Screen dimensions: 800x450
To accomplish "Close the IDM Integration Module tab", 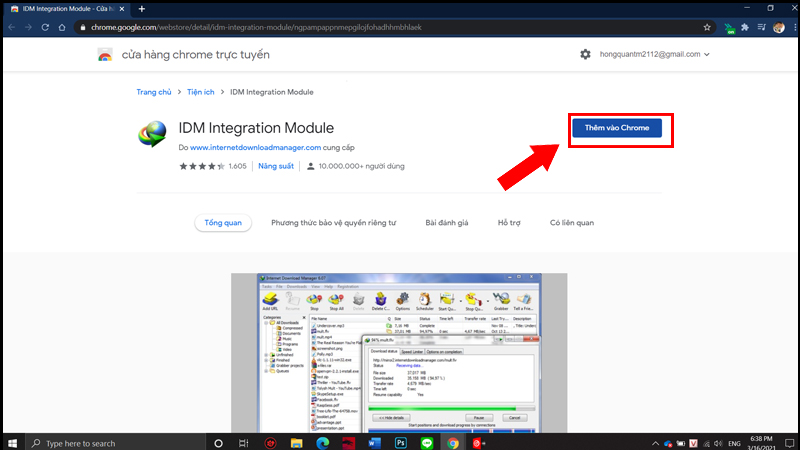I will click(121, 9).
